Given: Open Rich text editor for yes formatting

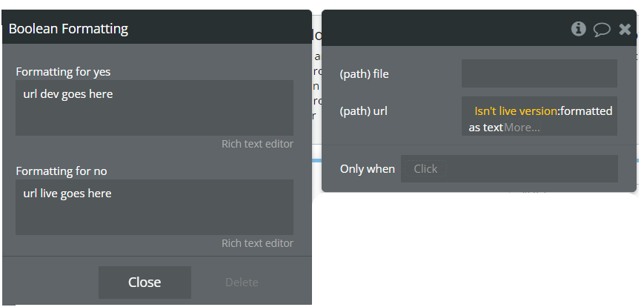Looking at the screenshot, I should point(257,144).
